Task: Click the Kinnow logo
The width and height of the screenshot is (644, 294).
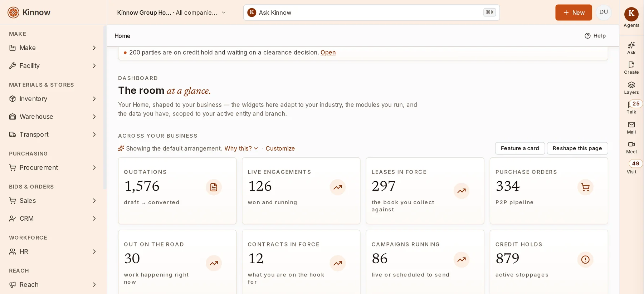Action: pos(29,13)
